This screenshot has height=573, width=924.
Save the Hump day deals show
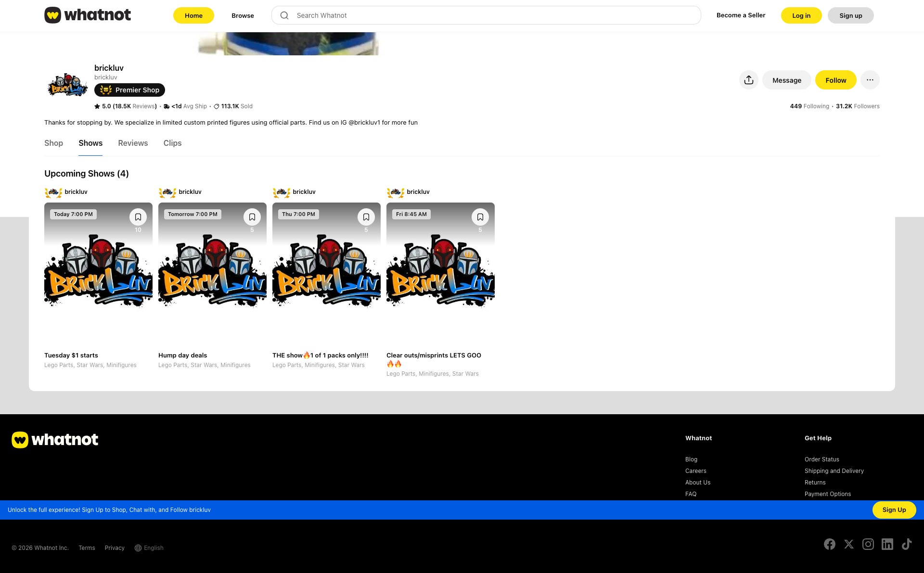click(x=252, y=217)
